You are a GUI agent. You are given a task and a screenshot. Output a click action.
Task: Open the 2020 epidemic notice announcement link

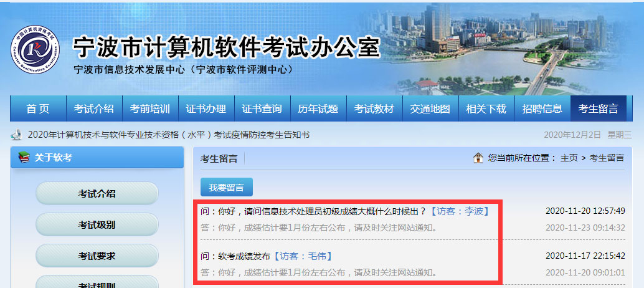tap(168, 135)
